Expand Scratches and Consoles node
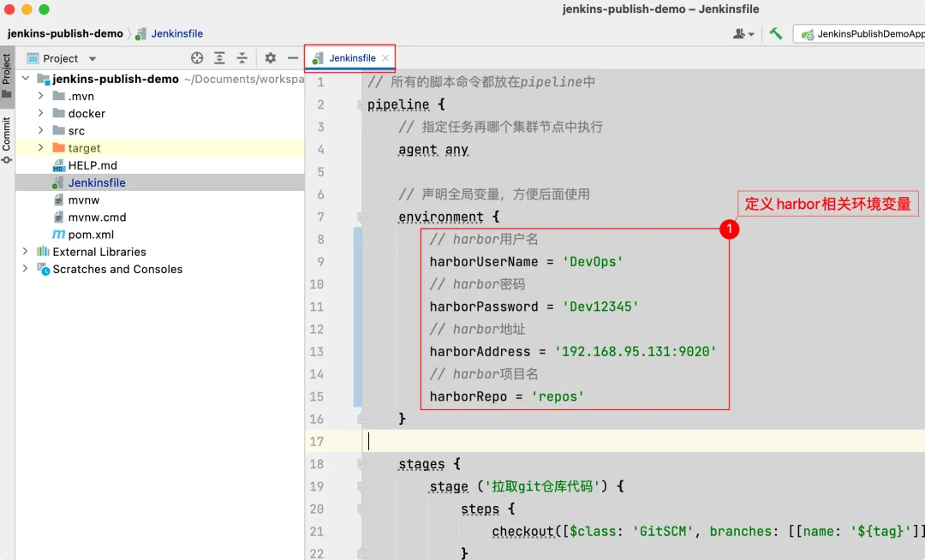 click(x=26, y=268)
